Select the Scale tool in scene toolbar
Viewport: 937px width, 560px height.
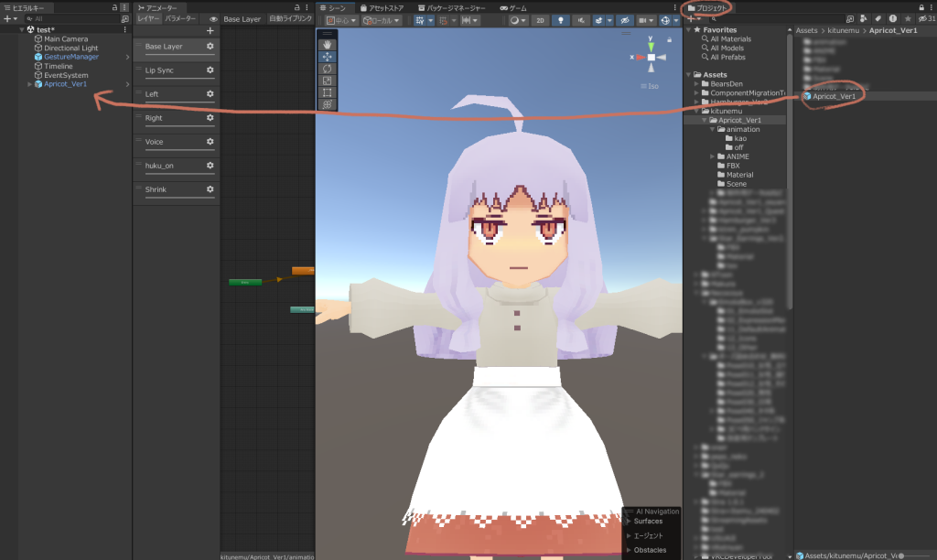[x=328, y=81]
